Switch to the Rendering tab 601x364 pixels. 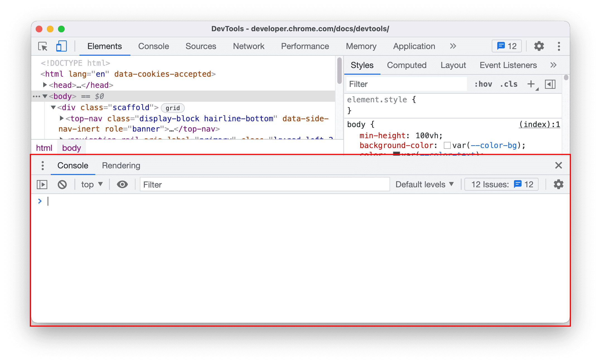[x=121, y=165]
